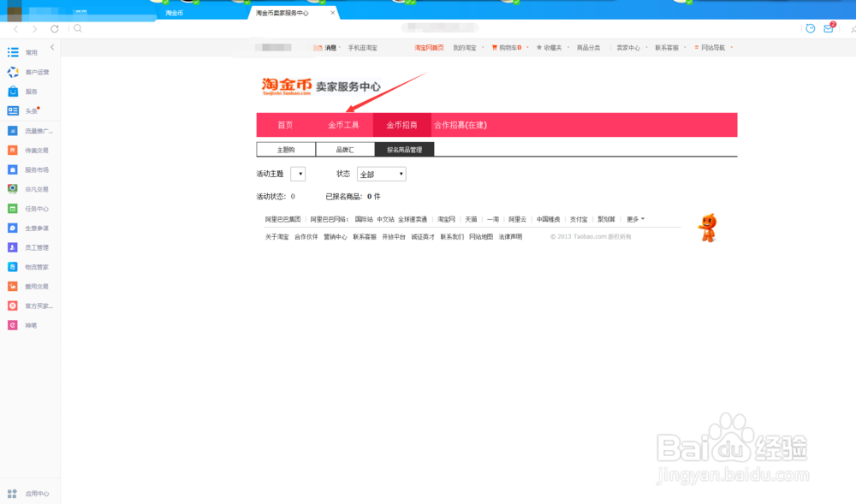856x504 pixels.
Task: Open the 常用 list icon in sidebar
Action: point(13,52)
